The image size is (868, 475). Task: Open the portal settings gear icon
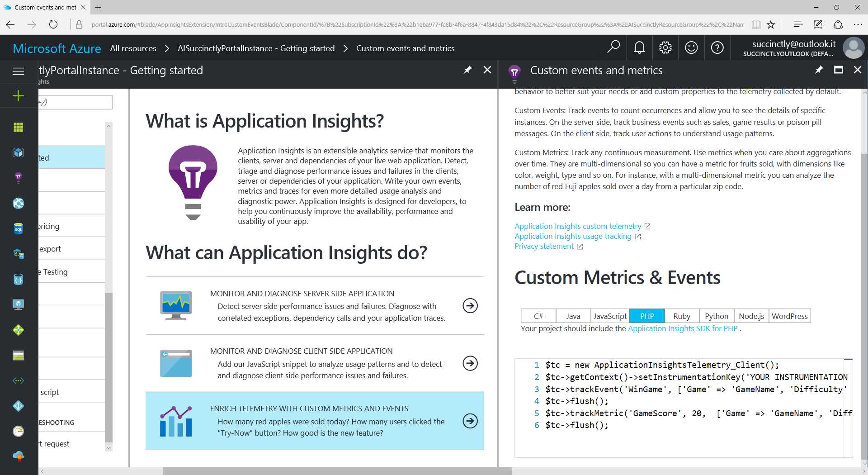pyautogui.click(x=665, y=47)
